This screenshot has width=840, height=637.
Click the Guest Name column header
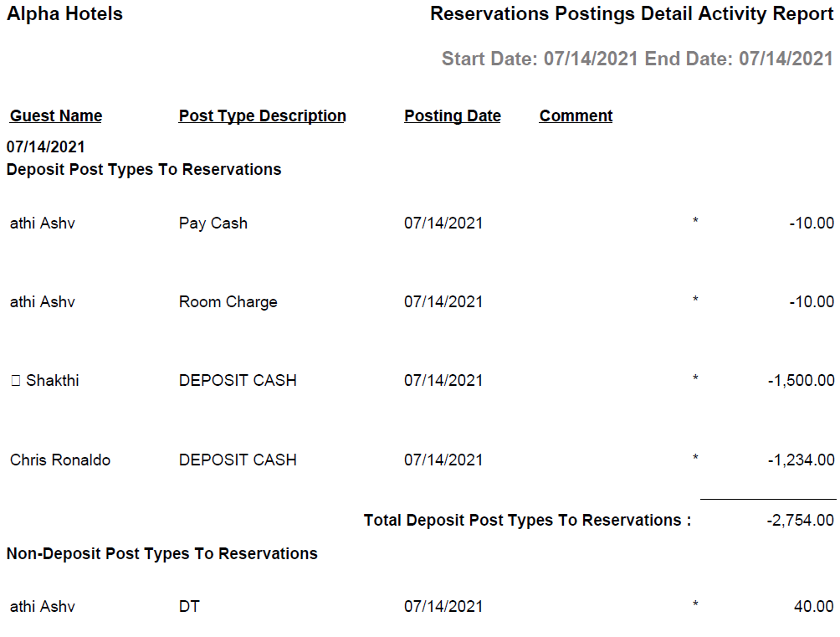56,116
